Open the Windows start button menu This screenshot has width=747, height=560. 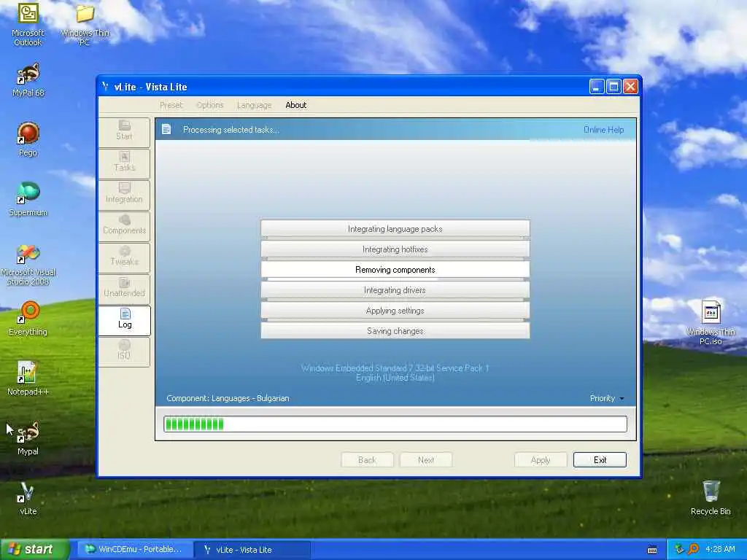coord(35,550)
